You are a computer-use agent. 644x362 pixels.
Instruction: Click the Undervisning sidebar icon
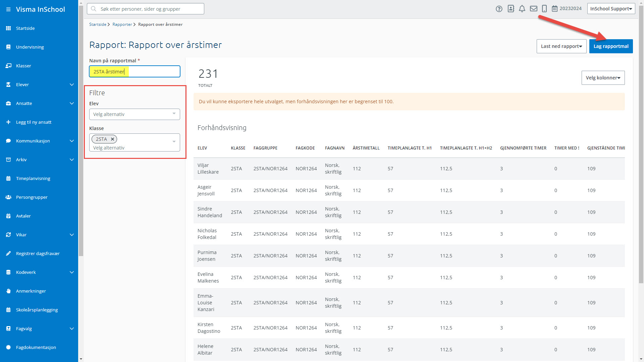[8, 47]
